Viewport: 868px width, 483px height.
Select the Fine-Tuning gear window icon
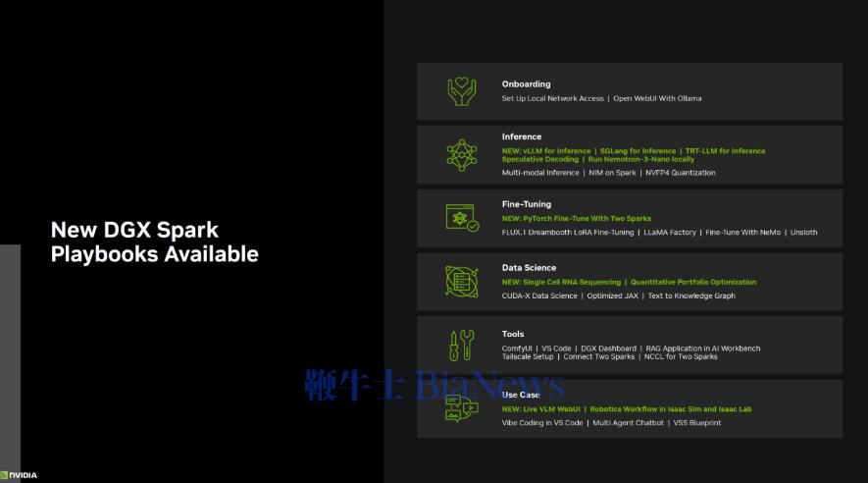point(461,218)
